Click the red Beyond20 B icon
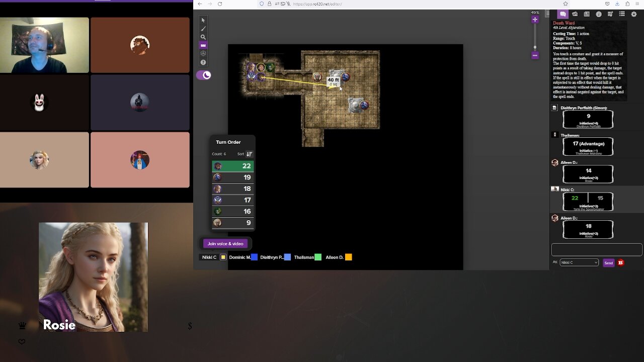 (x=621, y=262)
